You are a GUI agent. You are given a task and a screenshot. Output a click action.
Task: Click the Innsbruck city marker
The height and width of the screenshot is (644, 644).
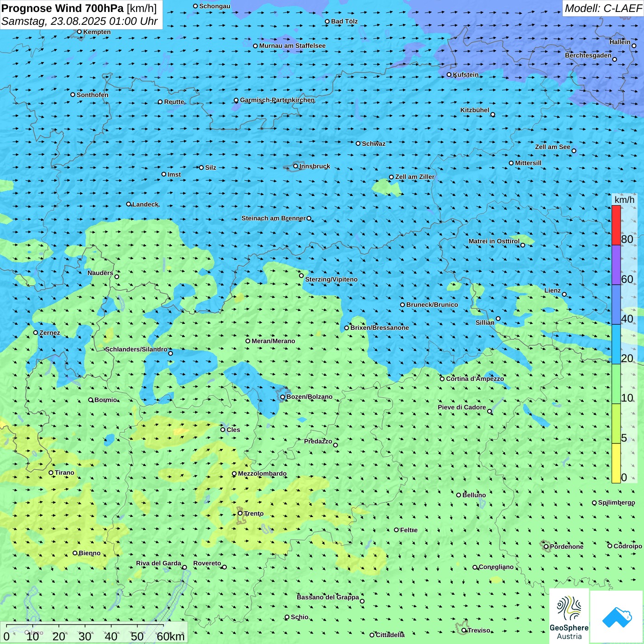(x=296, y=166)
